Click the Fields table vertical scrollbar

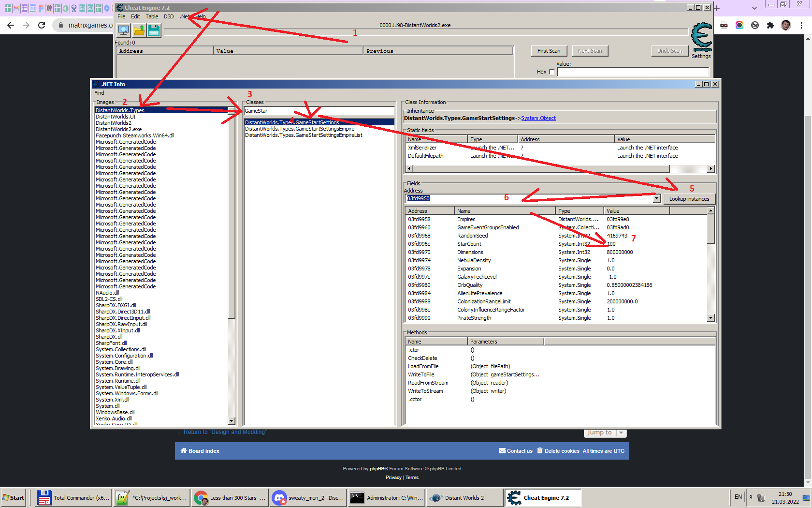[x=710, y=264]
